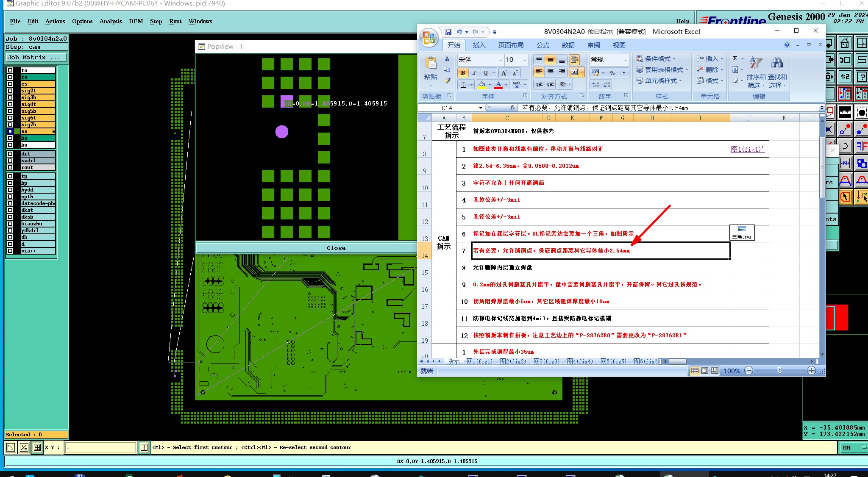The height and width of the screenshot is (477, 868).
Task: Click the AutoSum sigma icon
Action: [735, 58]
